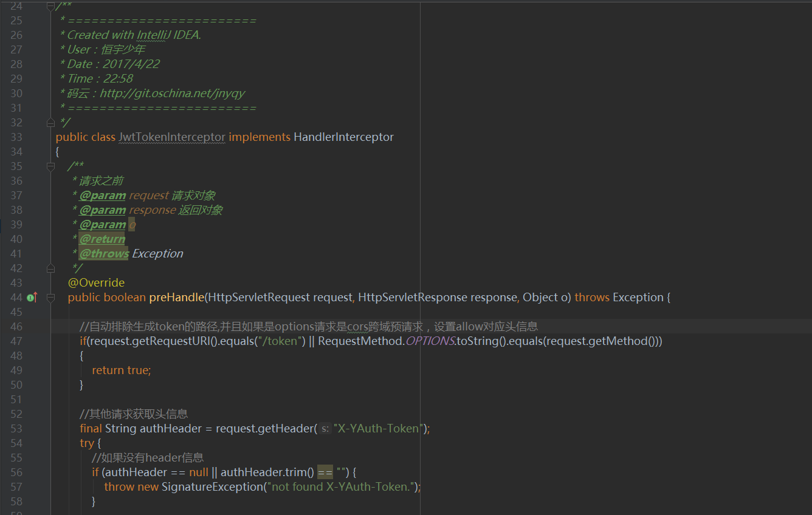Click the HandlerInterceptor interface name
Image resolution: width=812 pixels, height=515 pixels.
coord(344,137)
